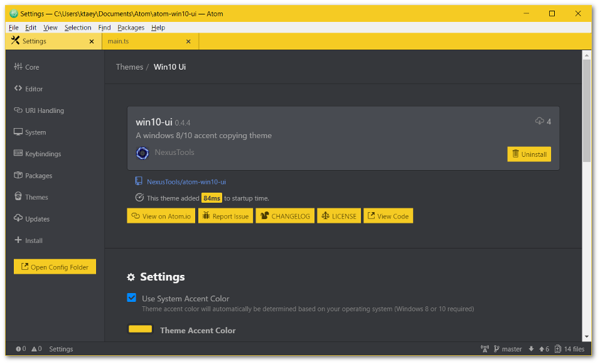Switch to the main.ts tab
Viewport: 600px width, 364px height.
tap(150, 41)
